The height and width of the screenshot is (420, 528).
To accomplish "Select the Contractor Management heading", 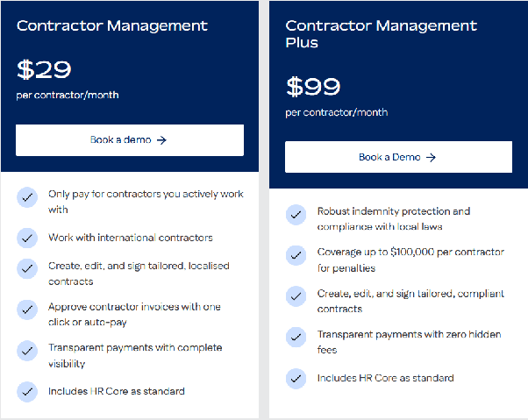I will coord(112,26).
